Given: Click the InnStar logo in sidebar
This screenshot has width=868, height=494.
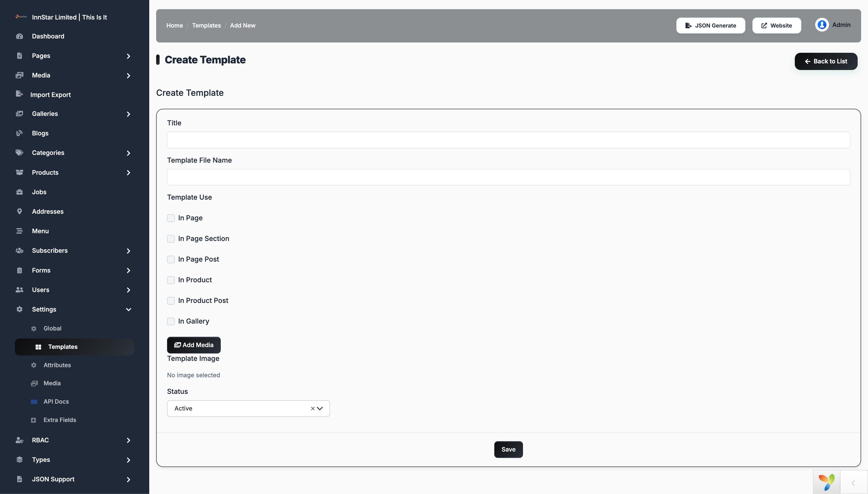Looking at the screenshot, I should click(21, 17).
